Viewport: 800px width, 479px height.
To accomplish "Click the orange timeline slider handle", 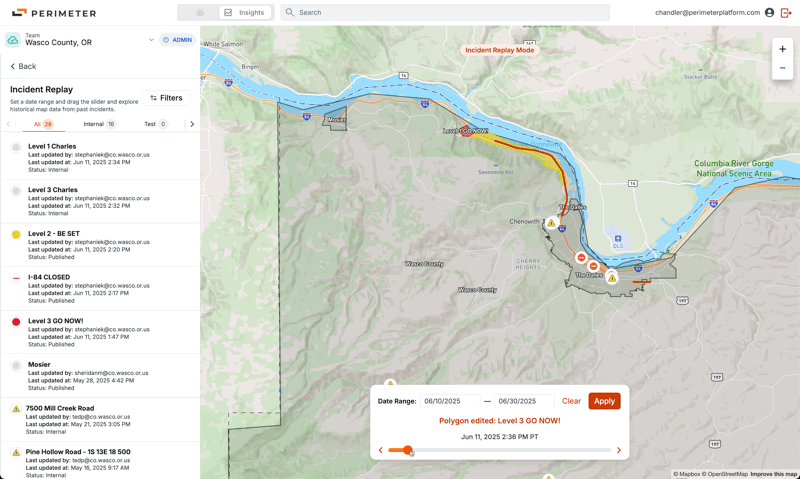I will (x=407, y=450).
